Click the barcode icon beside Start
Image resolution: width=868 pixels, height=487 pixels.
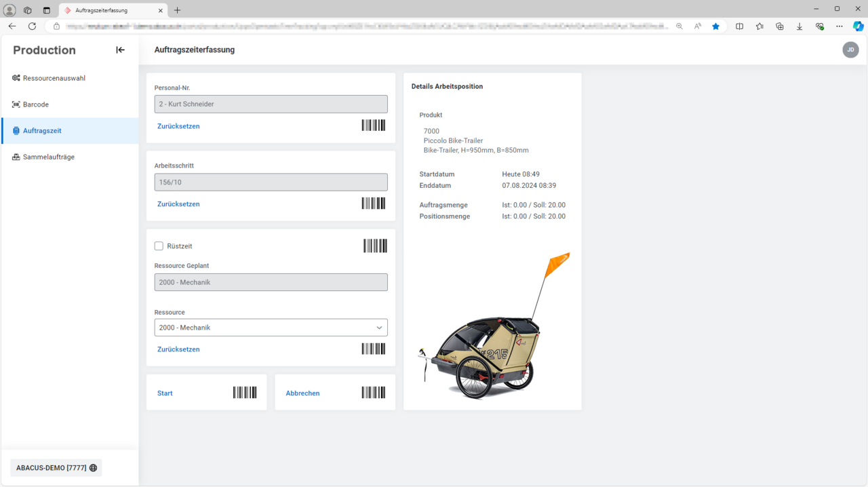[245, 392]
